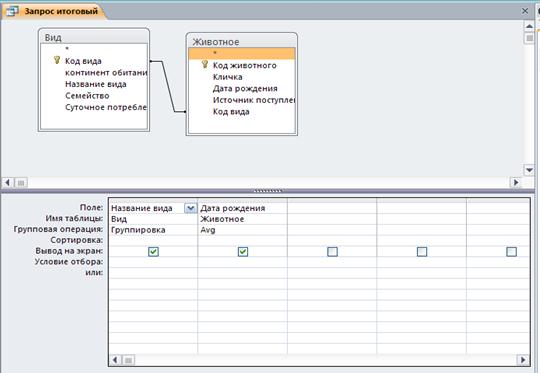Image resolution: width=540 pixels, height=373 pixels.
Task: Click the pane splitter grip handle
Action: tap(268, 190)
